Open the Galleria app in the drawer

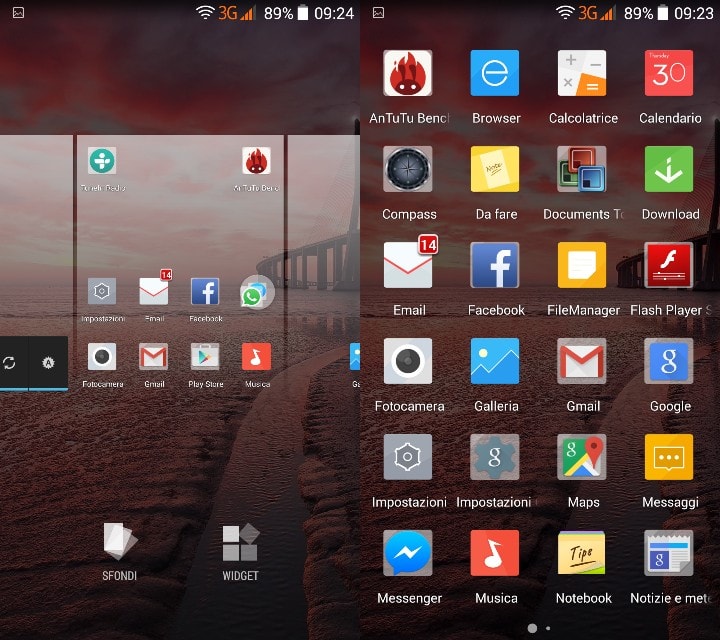[495, 361]
